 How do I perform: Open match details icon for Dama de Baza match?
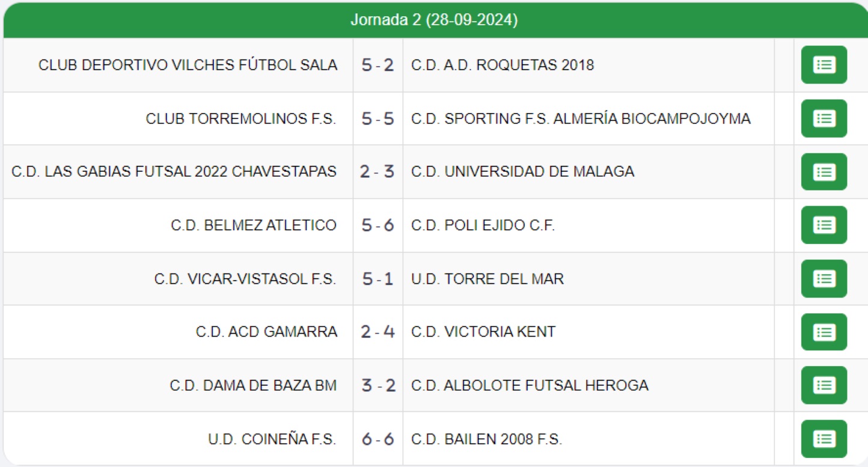pos(824,385)
